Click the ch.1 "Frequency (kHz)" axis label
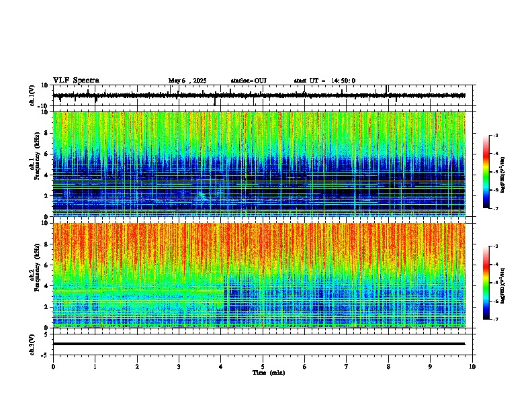532x411 pixels. [x=37, y=156]
